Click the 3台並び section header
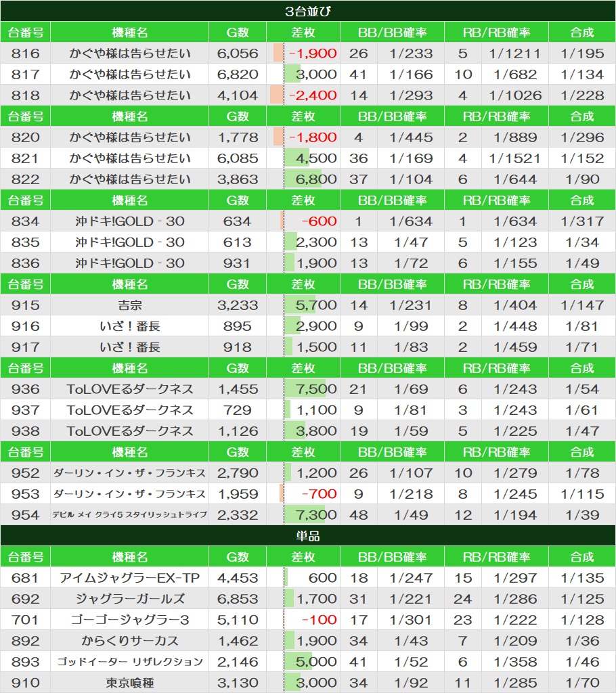Screen dimensions: 616x693 tap(308, 11)
